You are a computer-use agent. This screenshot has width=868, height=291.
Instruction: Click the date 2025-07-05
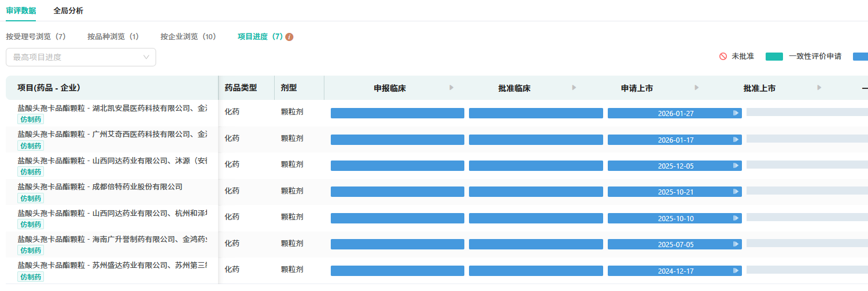pos(675,245)
